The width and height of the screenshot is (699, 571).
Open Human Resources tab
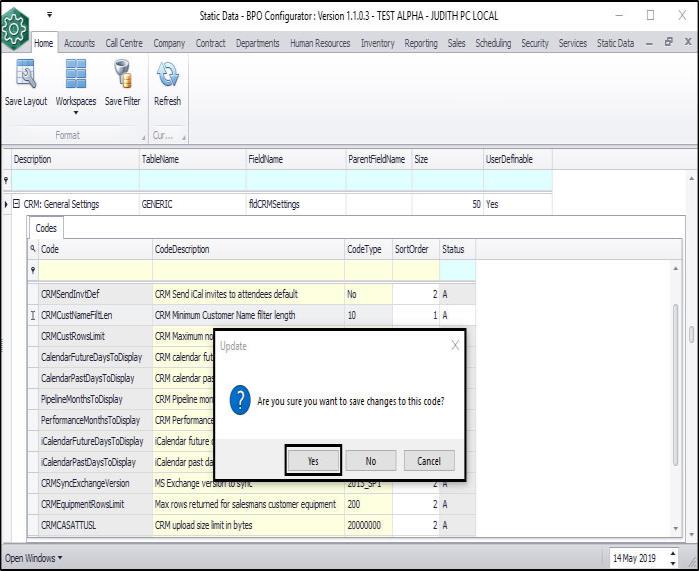tap(320, 43)
